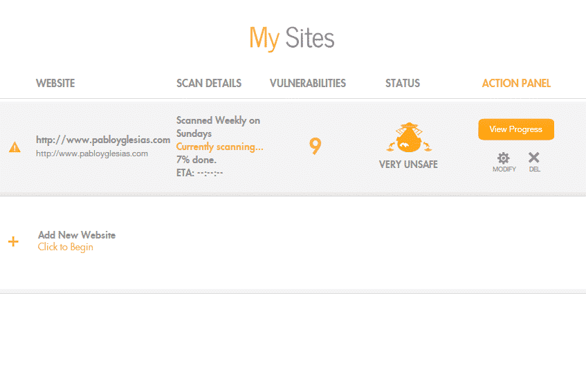The width and height of the screenshot is (586, 392).
Task: Click the orange warning triangle icon
Action: [x=15, y=147]
